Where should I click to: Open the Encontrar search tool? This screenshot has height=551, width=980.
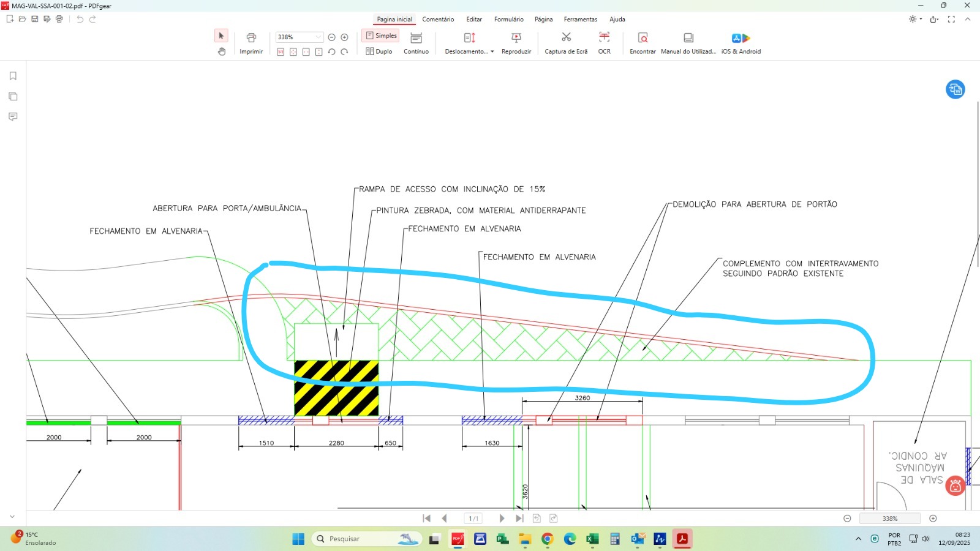click(x=643, y=38)
